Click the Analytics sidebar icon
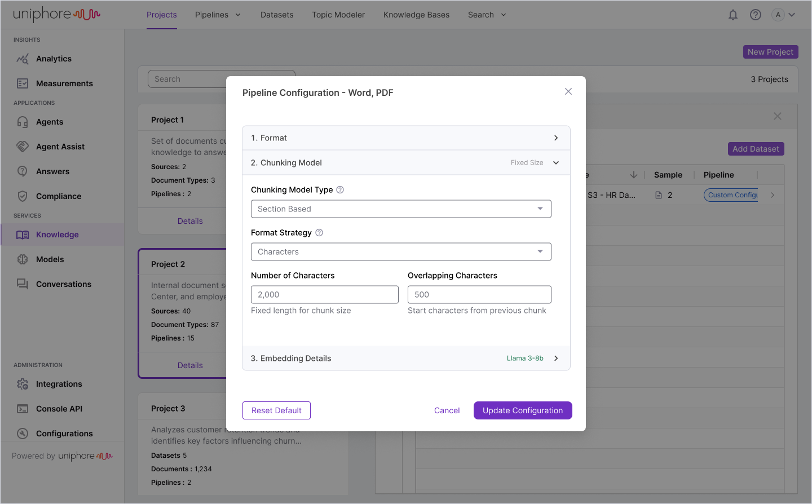Viewport: 812px width, 504px height. coord(23,59)
